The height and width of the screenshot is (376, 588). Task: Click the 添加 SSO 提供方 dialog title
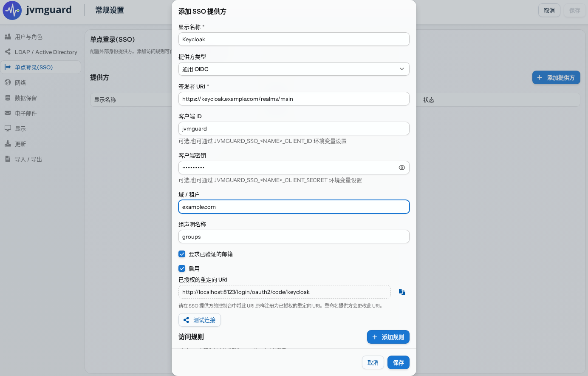(x=202, y=11)
